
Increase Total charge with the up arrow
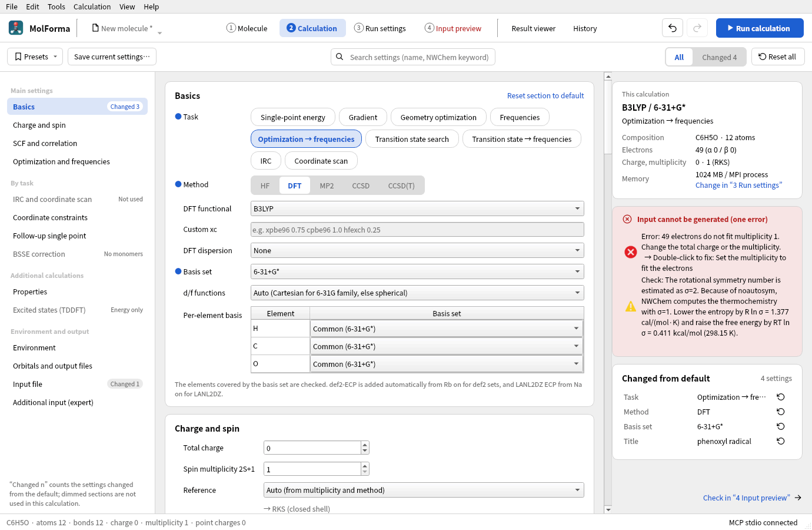[365, 445]
